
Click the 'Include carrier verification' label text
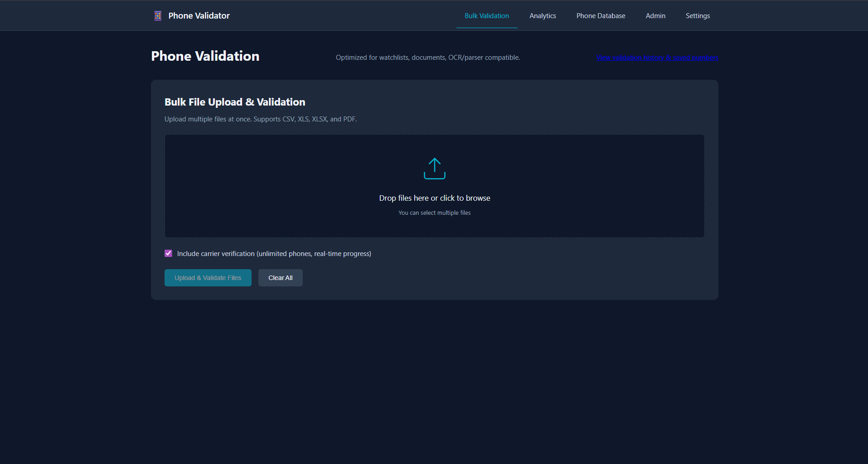(x=274, y=254)
